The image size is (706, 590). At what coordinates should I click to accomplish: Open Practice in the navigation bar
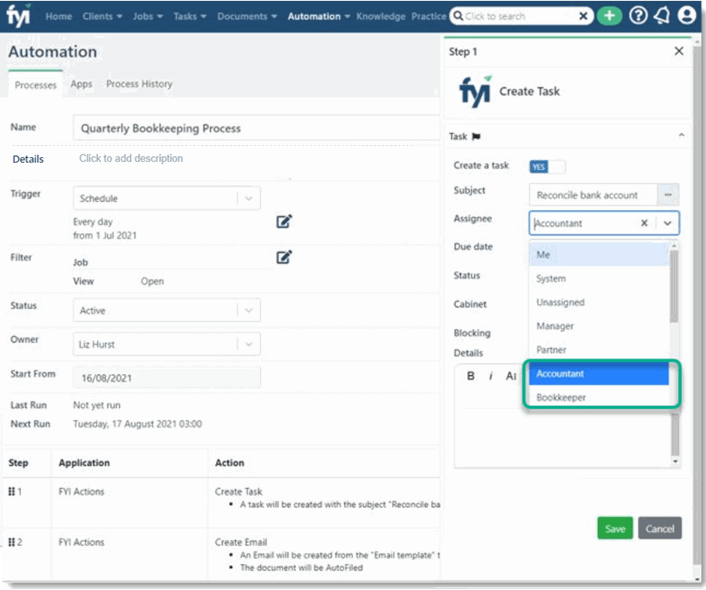(428, 16)
